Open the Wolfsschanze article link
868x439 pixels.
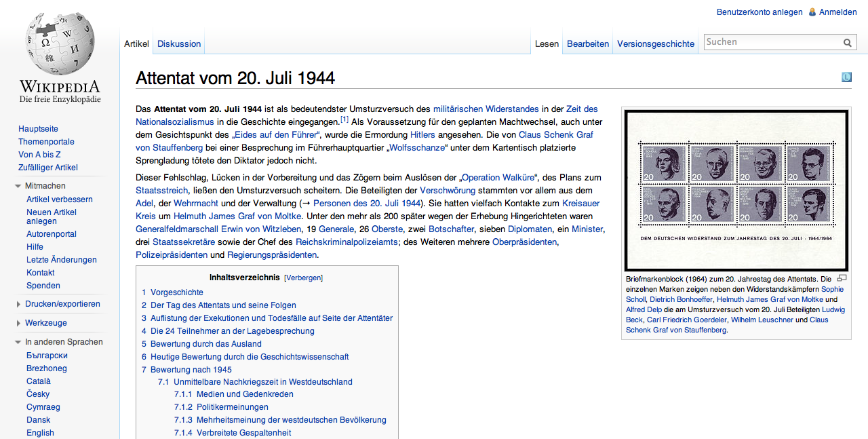[x=418, y=147]
